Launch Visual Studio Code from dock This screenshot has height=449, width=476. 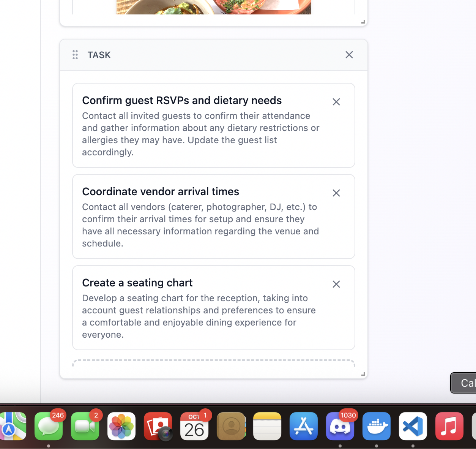pos(413,426)
